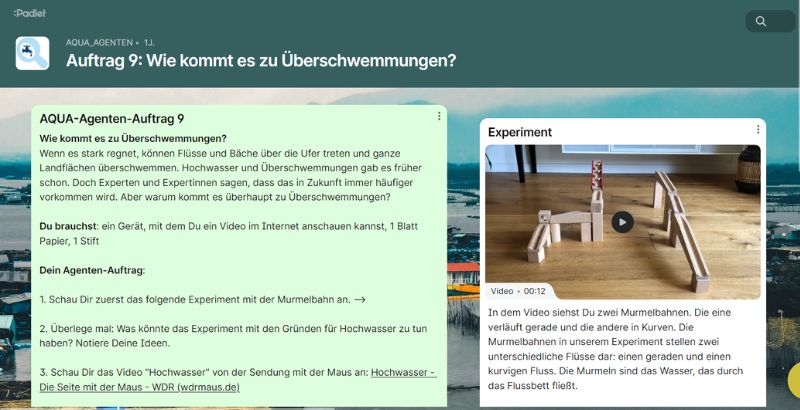Click step 1 about the Murmelbahn experiment

[x=203, y=300]
